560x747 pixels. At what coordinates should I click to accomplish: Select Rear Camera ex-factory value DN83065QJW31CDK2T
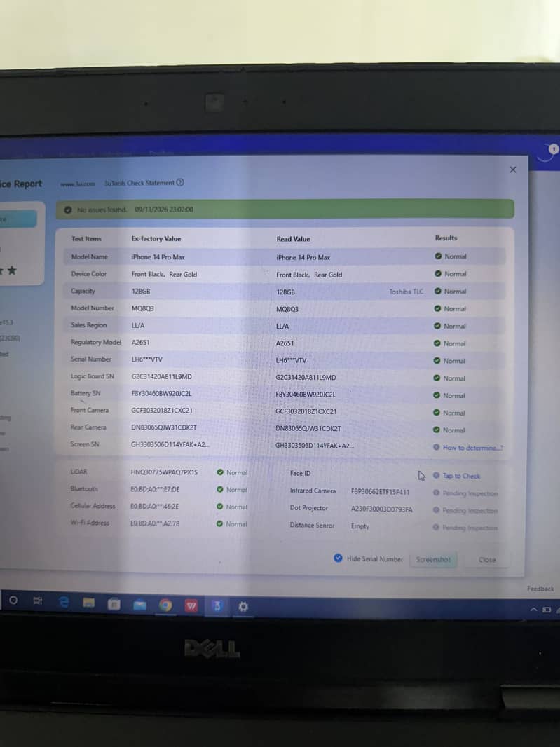(x=164, y=427)
